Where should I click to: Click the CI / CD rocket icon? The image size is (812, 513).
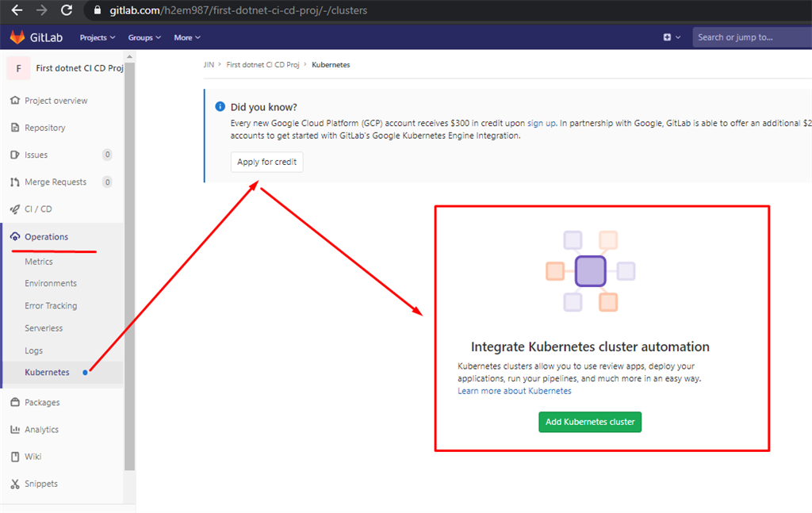point(15,209)
